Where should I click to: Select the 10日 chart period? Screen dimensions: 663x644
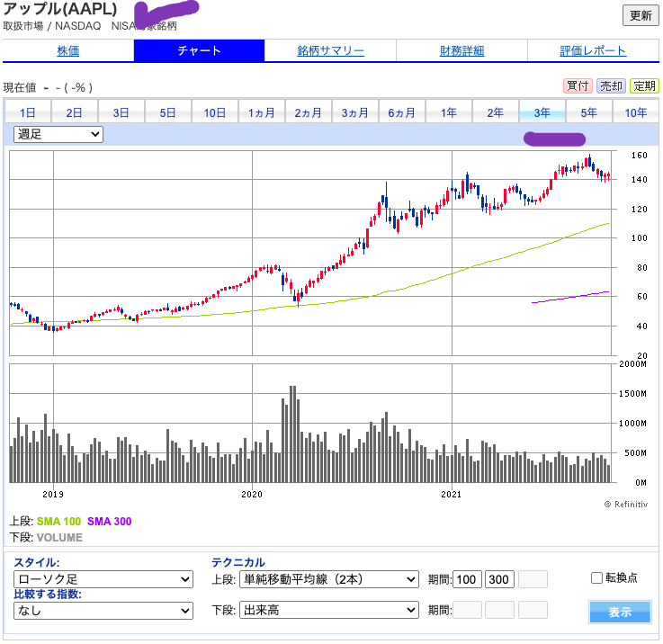215,112
